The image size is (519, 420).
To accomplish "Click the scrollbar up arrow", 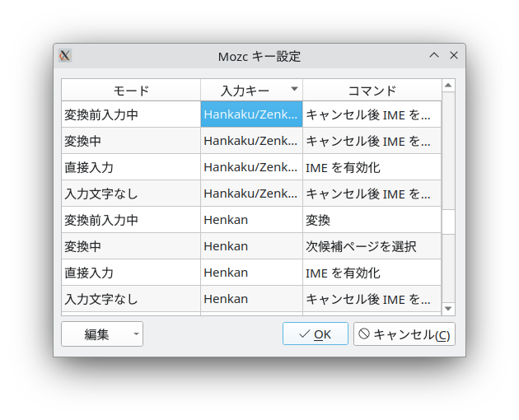I will (448, 86).
